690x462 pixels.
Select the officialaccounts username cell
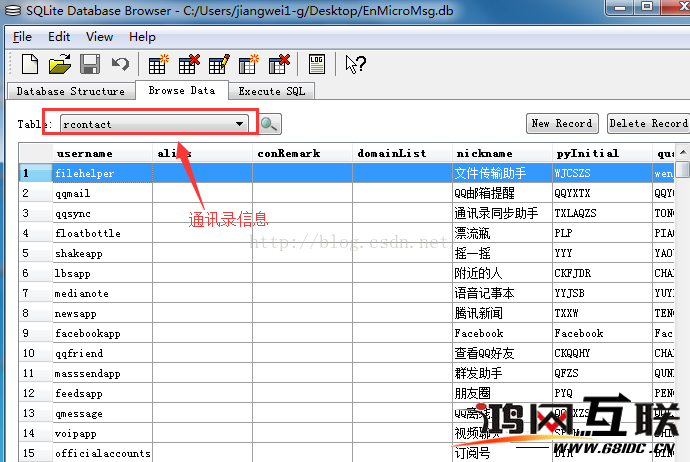coord(103,453)
